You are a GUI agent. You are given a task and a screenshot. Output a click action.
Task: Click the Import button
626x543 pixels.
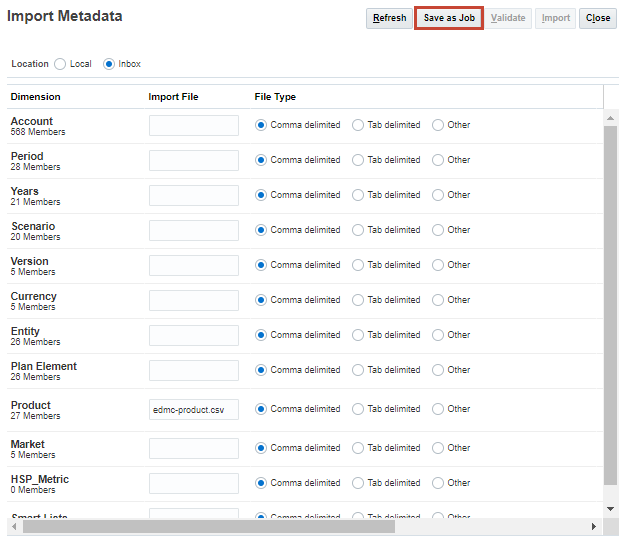(x=555, y=18)
